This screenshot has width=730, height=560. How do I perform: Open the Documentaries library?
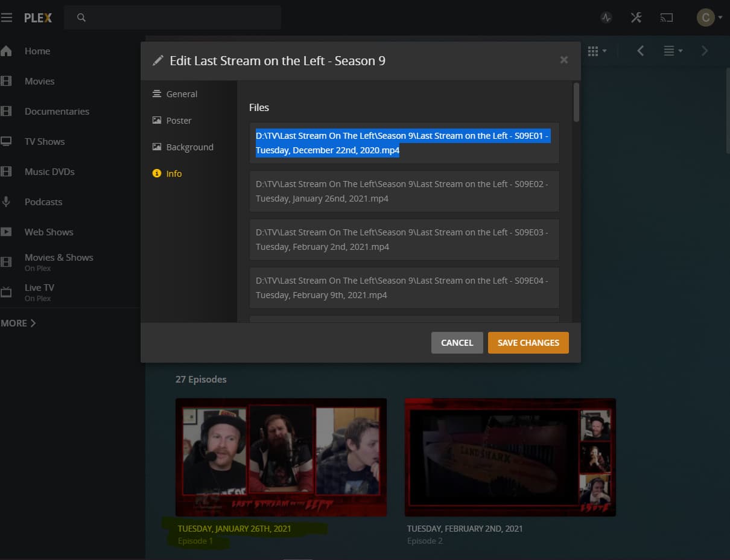point(57,111)
